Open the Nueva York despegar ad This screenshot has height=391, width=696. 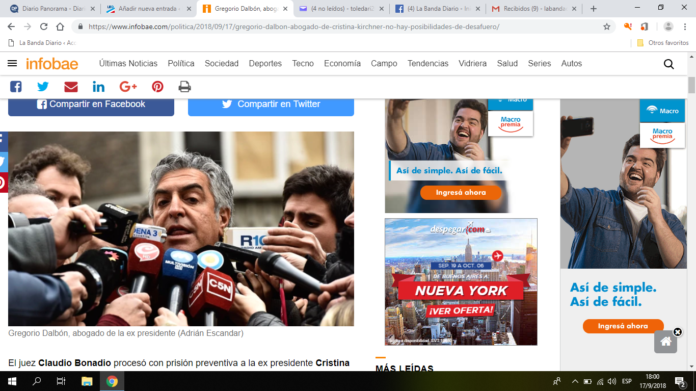pyautogui.click(x=461, y=281)
